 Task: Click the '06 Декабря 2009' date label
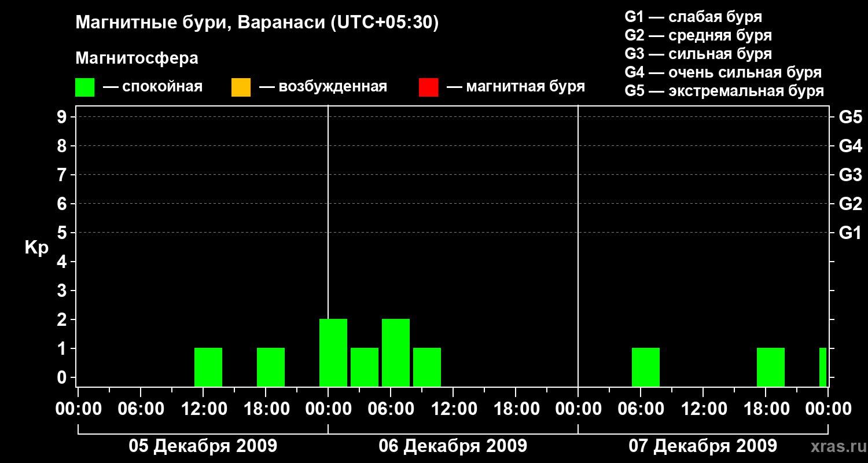tap(453, 446)
